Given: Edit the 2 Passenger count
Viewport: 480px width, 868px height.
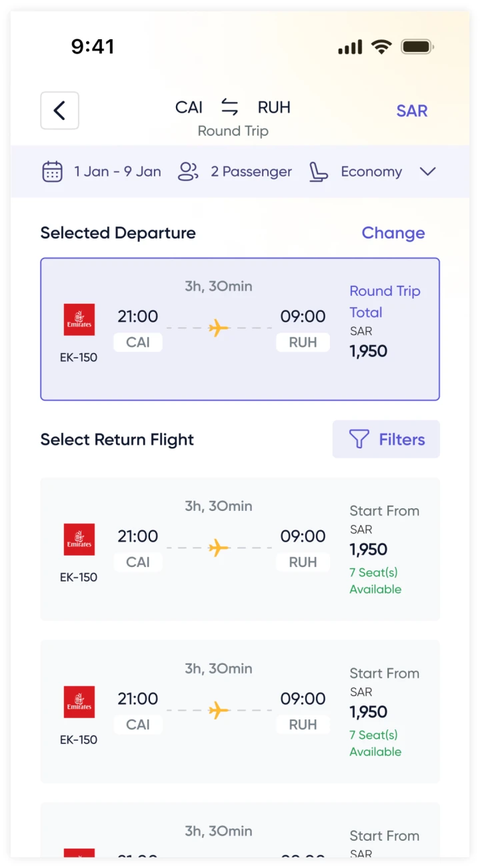Looking at the screenshot, I should [x=251, y=172].
